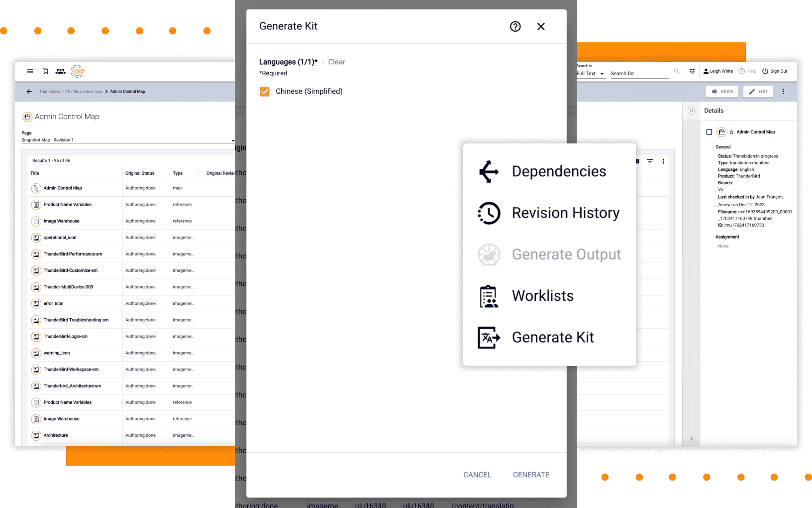
Task: Open the Thunderbird_Architecture-sm row
Action: 131,385
